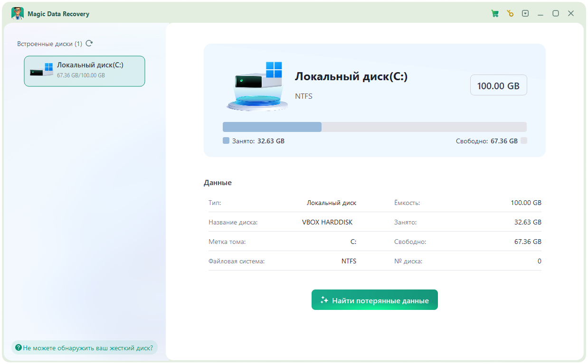Click the 'Встроенные диски (1)' header

(48, 43)
